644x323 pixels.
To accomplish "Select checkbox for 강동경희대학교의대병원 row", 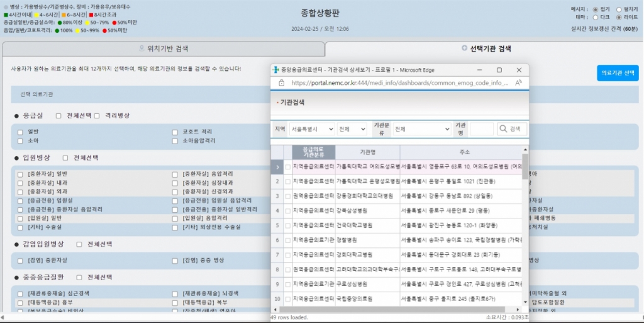I will [288, 196].
